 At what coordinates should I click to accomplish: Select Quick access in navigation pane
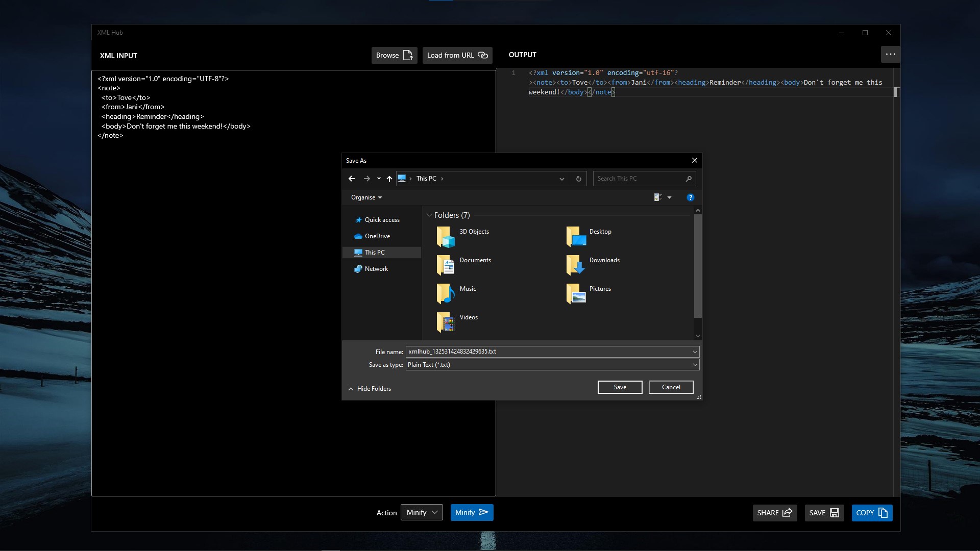[382, 220]
